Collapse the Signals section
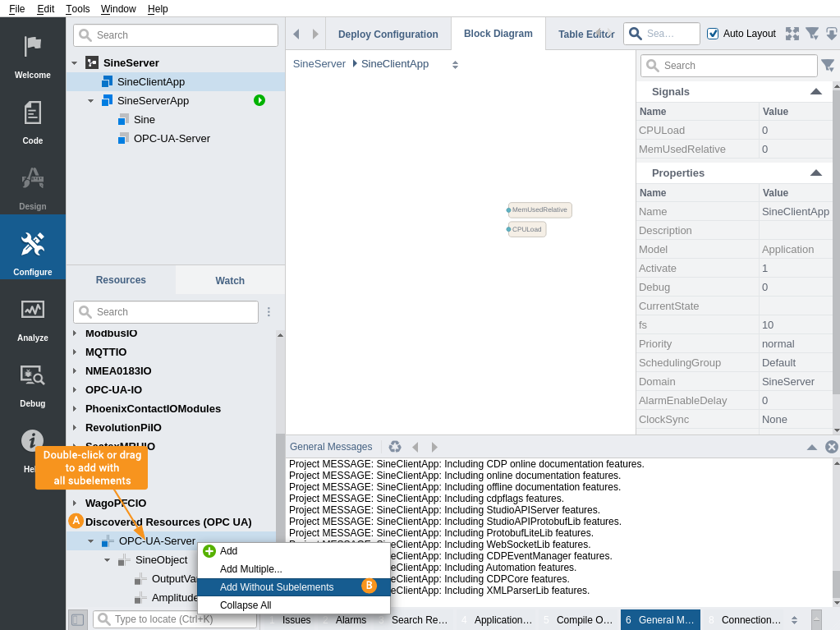The height and width of the screenshot is (630, 840). click(815, 91)
